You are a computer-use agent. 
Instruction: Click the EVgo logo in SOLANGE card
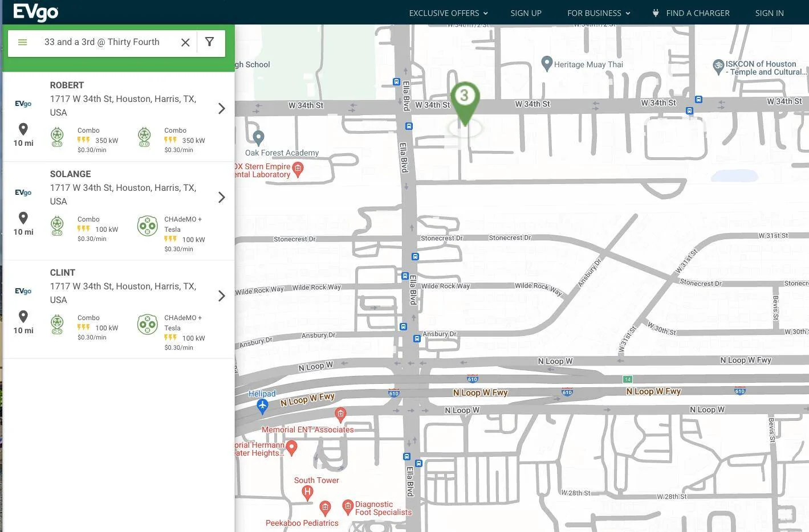pos(23,193)
